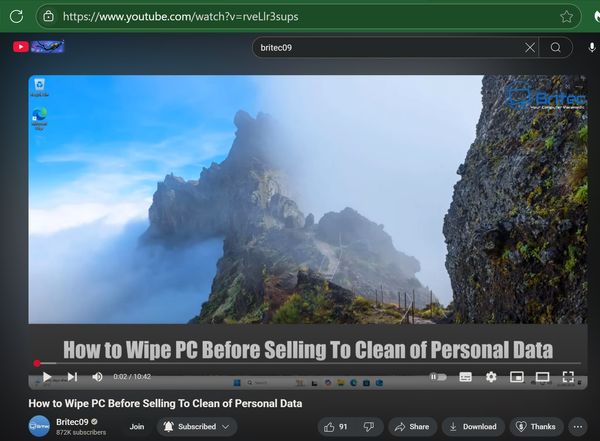View site info via the address bar lock icon
Image resolution: width=600 pixels, height=441 pixels.
point(48,16)
